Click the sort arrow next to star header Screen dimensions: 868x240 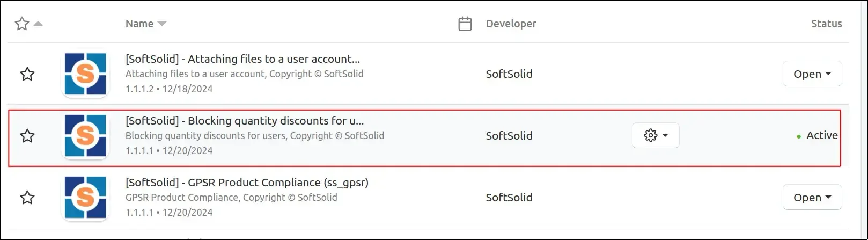(38, 24)
